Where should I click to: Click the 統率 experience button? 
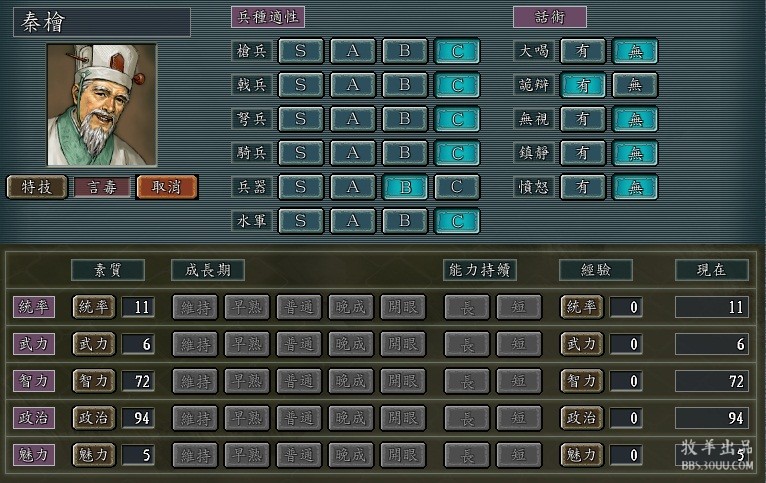coord(582,307)
